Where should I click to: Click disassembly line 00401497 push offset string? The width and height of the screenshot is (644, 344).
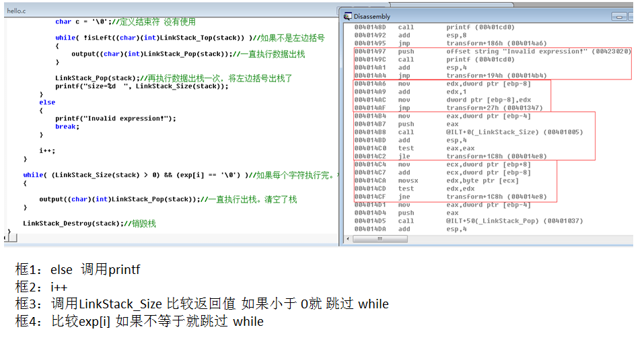[492, 51]
